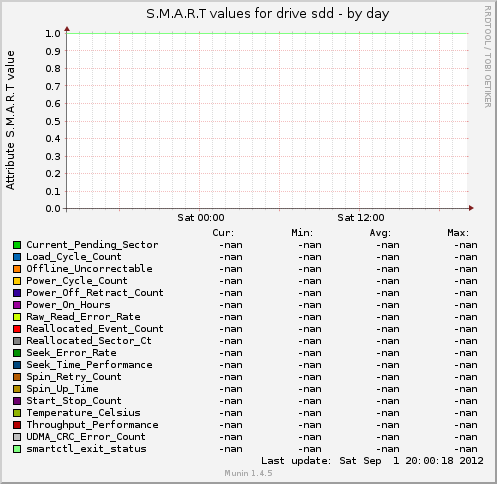Select the Raw_Read_Error_Rate legend label
497x484 pixels.
(83, 317)
